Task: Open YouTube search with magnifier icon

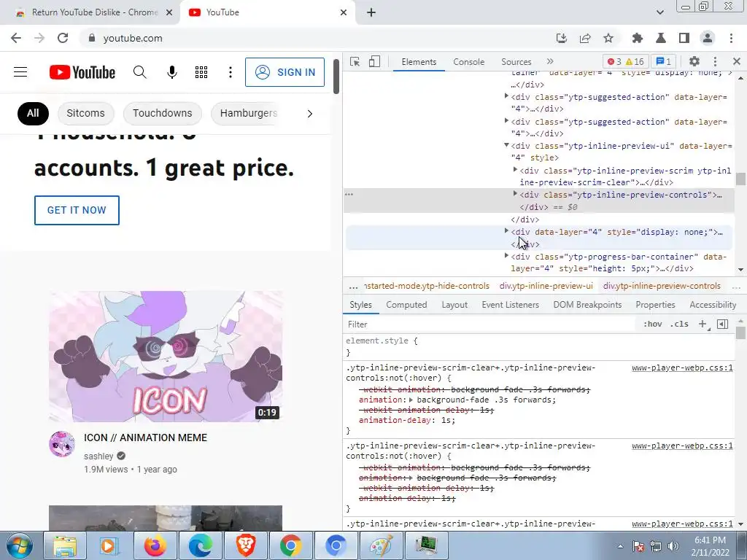Action: 139,72
